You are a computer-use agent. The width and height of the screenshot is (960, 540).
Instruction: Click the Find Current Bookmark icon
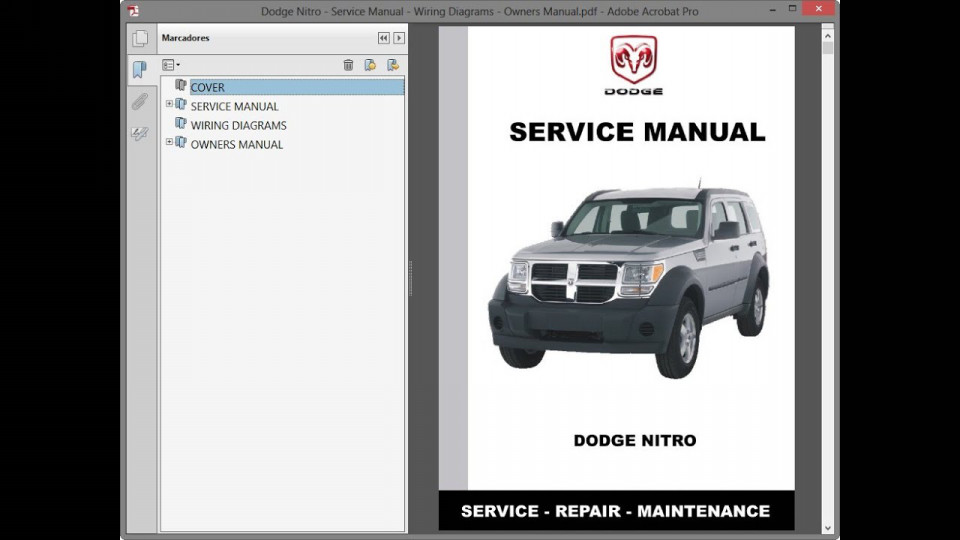(393, 65)
